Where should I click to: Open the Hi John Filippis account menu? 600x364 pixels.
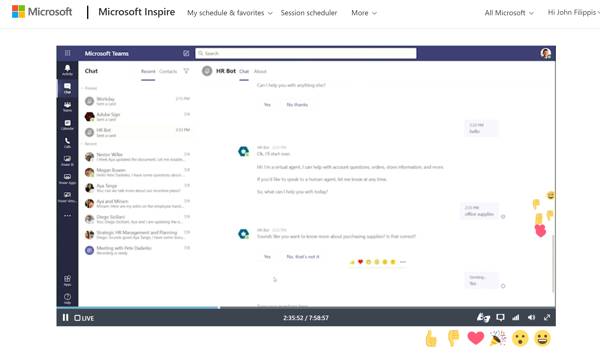[x=574, y=12]
